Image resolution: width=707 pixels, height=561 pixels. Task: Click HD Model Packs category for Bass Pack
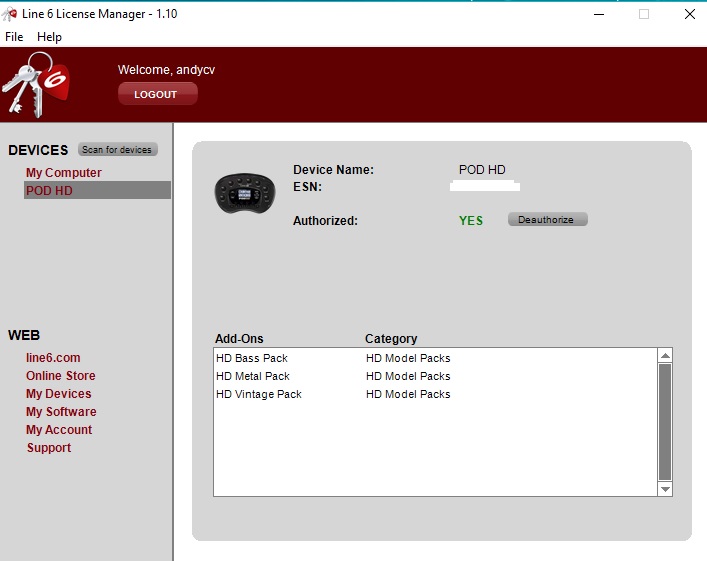408,358
